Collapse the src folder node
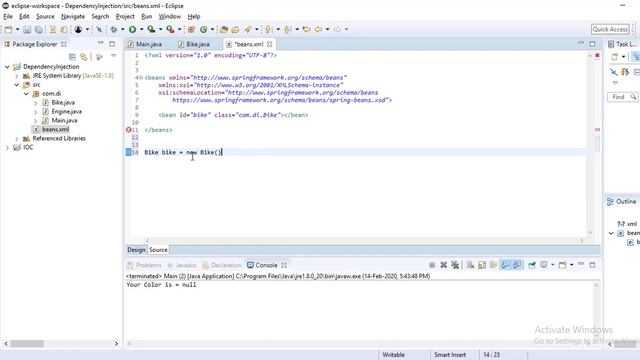 click(16, 85)
